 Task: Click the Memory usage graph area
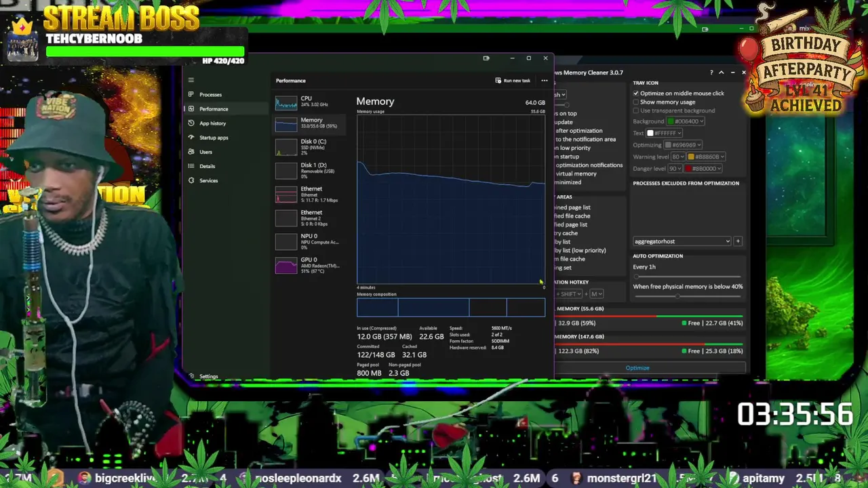point(451,199)
